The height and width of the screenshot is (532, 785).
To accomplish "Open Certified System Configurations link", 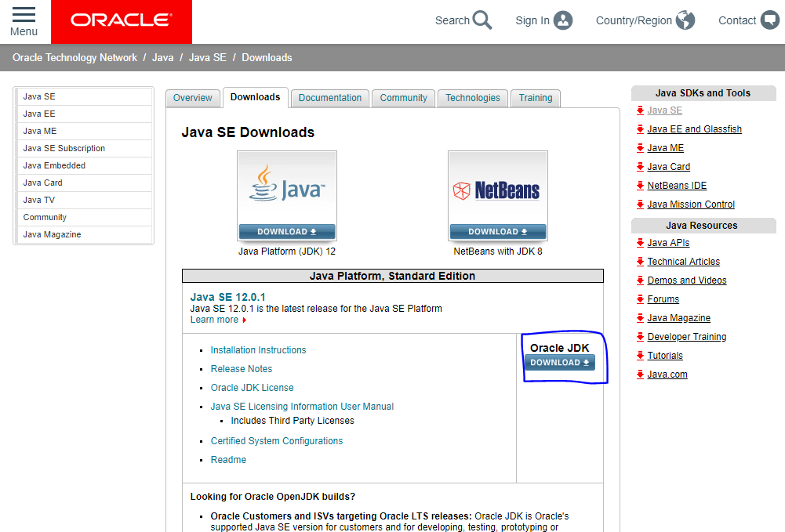I will [x=276, y=441].
